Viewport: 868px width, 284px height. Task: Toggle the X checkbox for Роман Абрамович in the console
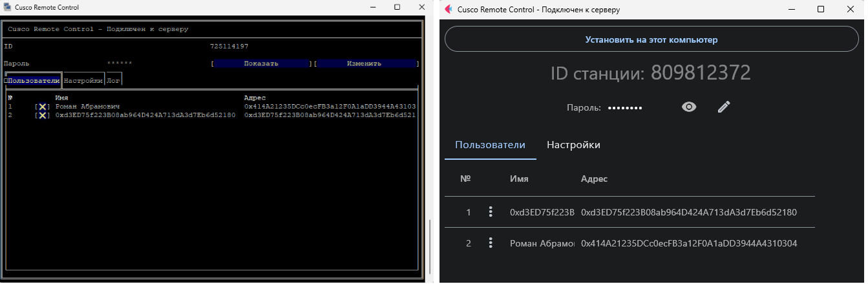42,107
